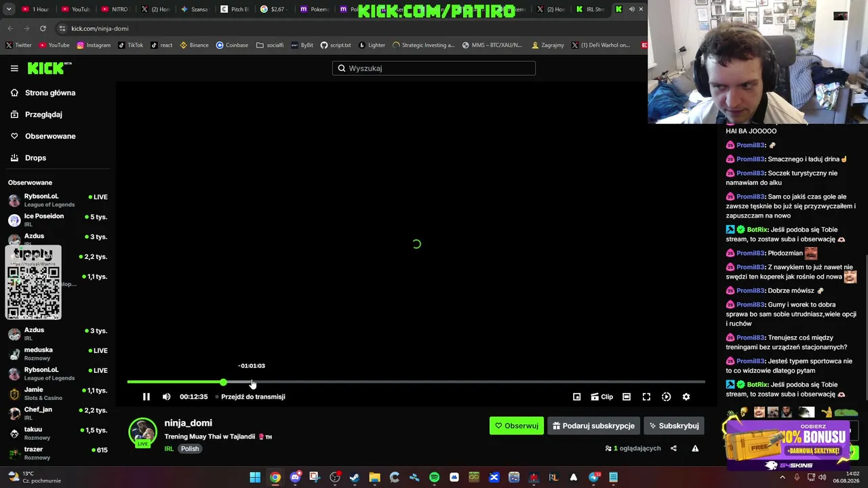Open Windows Start menu
868x488 pixels.
(255, 478)
